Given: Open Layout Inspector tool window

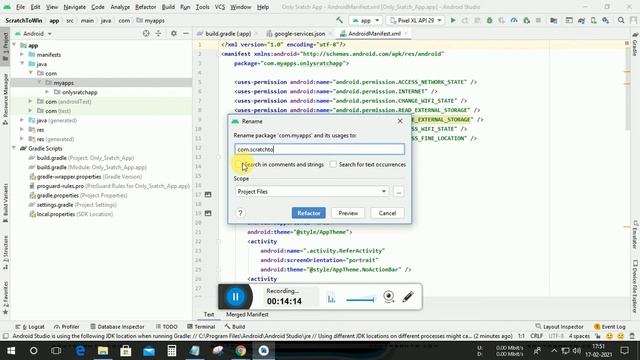Looking at the screenshot, I should (x=560, y=327).
